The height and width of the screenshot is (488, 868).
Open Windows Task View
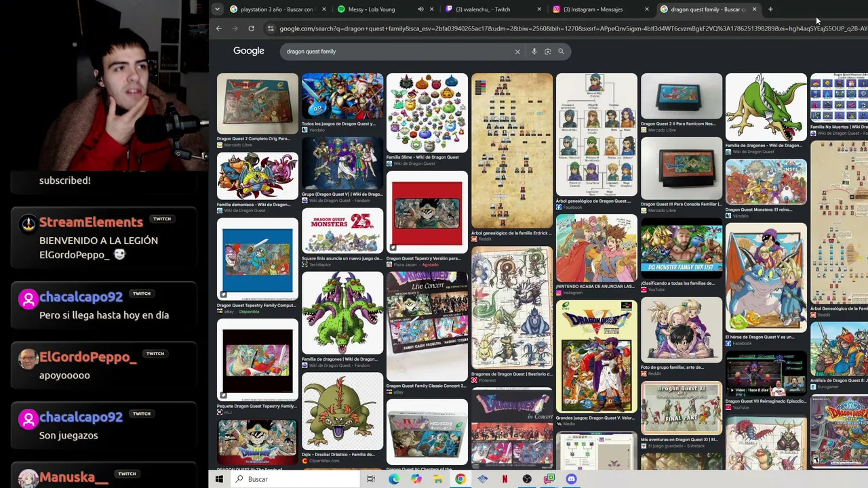point(371,479)
